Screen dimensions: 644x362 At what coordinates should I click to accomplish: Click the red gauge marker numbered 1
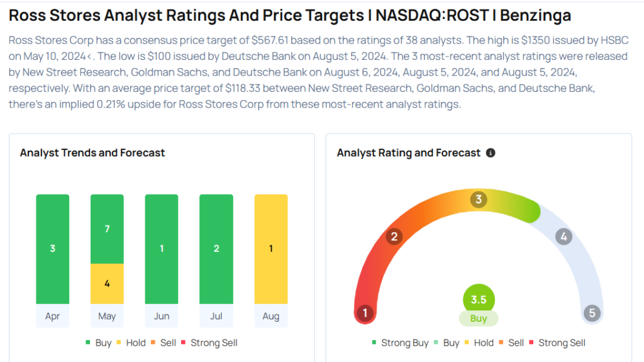pyautogui.click(x=365, y=313)
